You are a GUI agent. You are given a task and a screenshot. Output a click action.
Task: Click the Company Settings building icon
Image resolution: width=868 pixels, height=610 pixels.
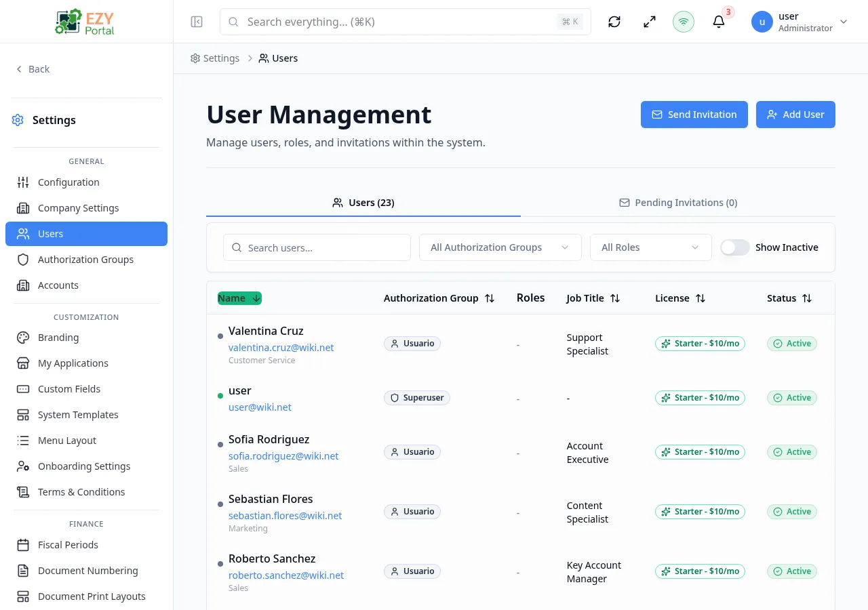pyautogui.click(x=23, y=208)
